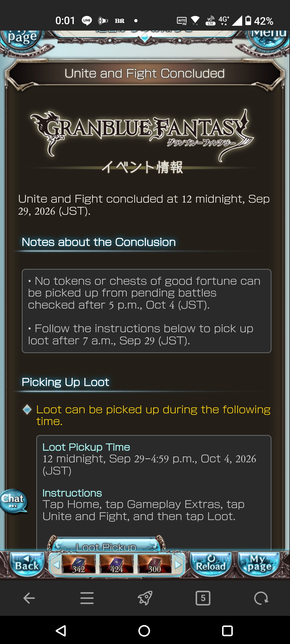Tap the Back button in game footer
Image resolution: width=290 pixels, height=644 pixels.
(27, 564)
